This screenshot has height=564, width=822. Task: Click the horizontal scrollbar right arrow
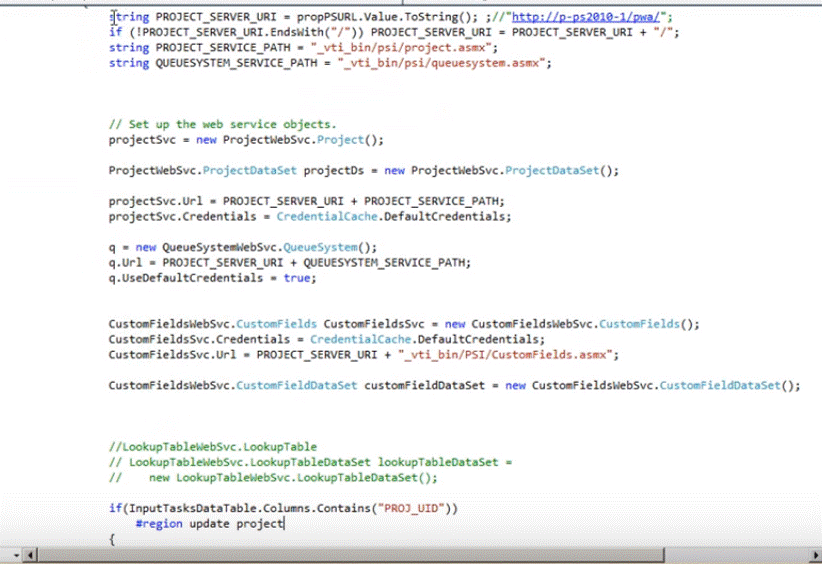pyautogui.click(x=816, y=555)
